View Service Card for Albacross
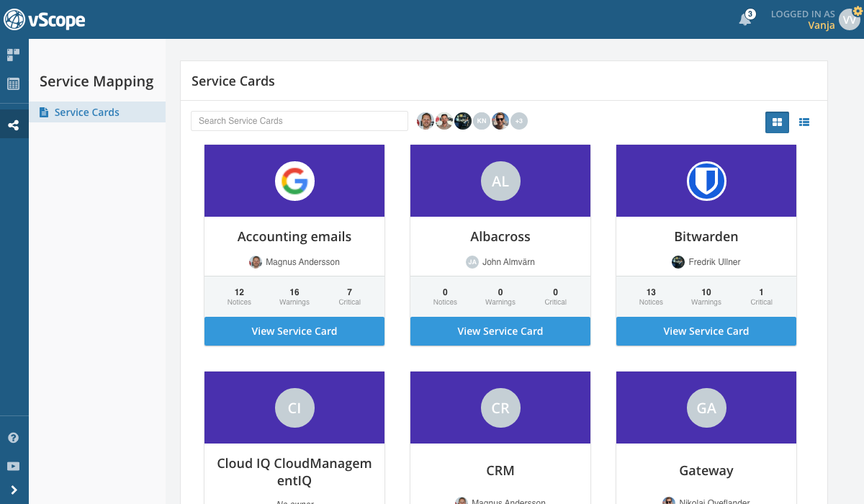This screenshot has height=504, width=864. [x=500, y=331]
